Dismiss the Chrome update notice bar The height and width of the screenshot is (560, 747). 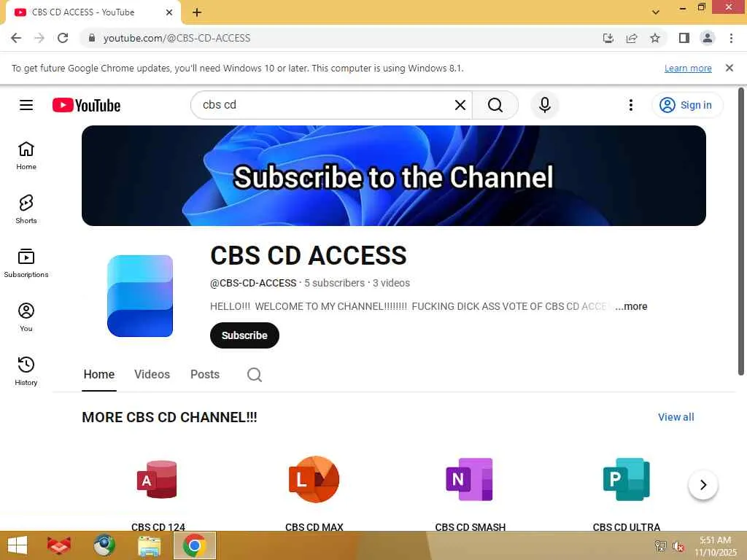tap(729, 68)
